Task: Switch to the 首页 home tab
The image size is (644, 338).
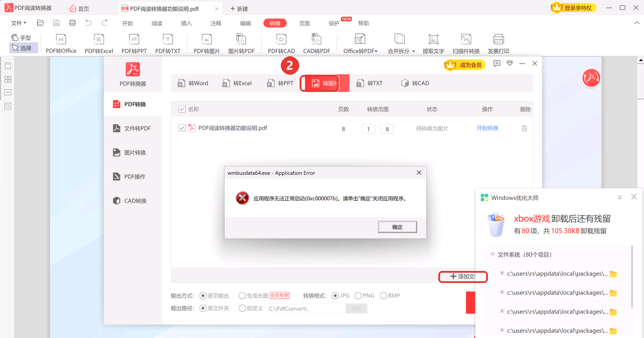Action: pos(80,9)
